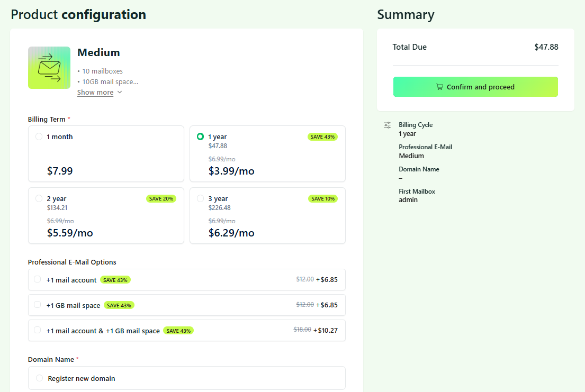Click the Medium plan heading
This screenshot has height=392, width=585.
(98, 52)
